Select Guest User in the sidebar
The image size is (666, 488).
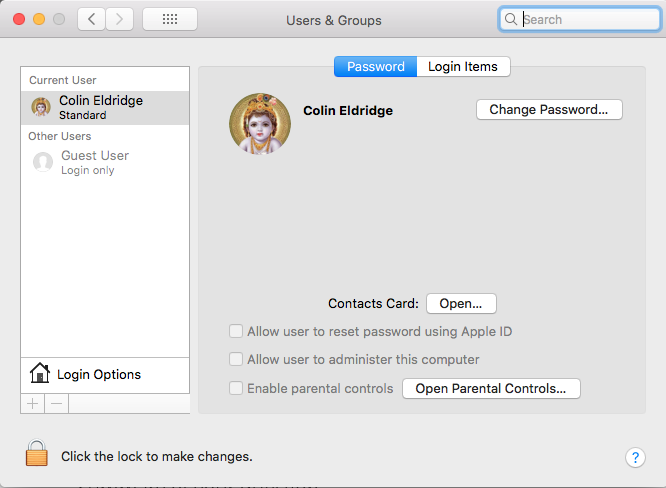point(94,162)
